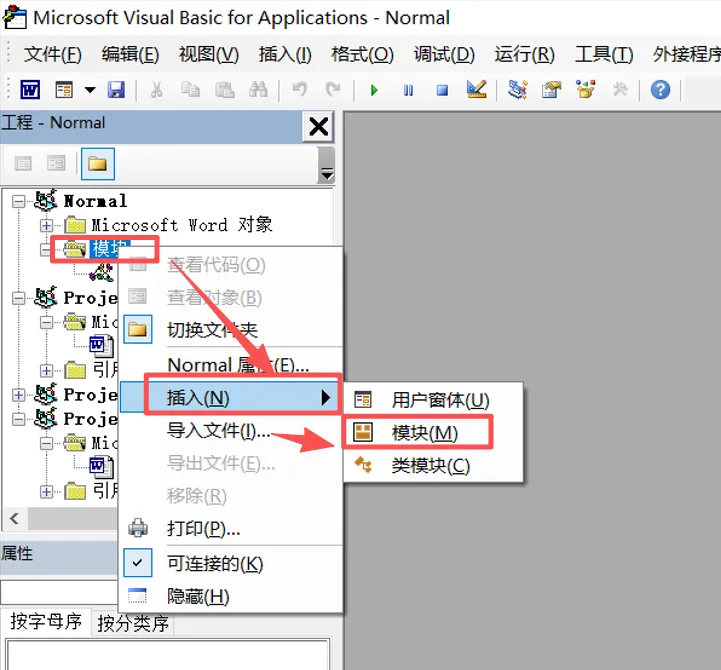The width and height of the screenshot is (721, 670).
Task: Click the Cut scissors icon
Action: point(156,90)
